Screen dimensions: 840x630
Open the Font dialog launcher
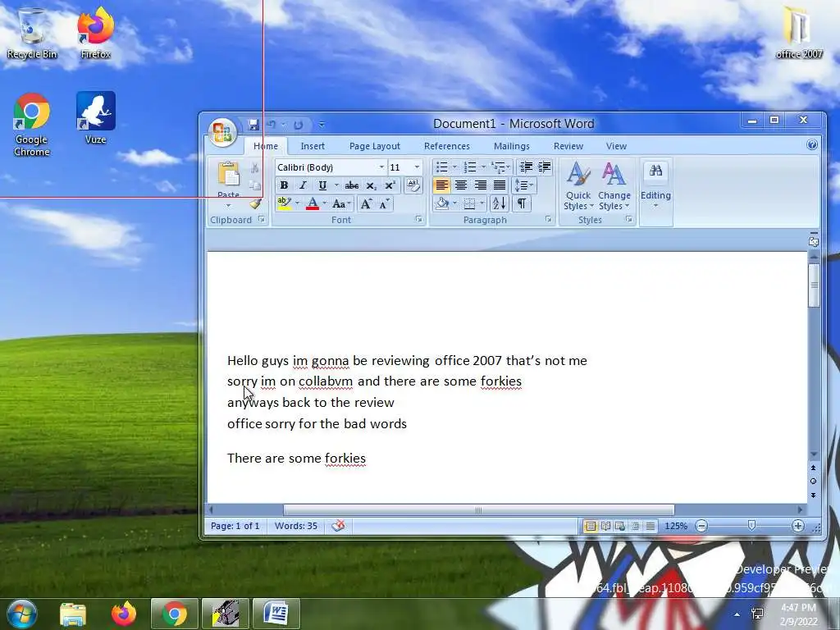coord(419,220)
